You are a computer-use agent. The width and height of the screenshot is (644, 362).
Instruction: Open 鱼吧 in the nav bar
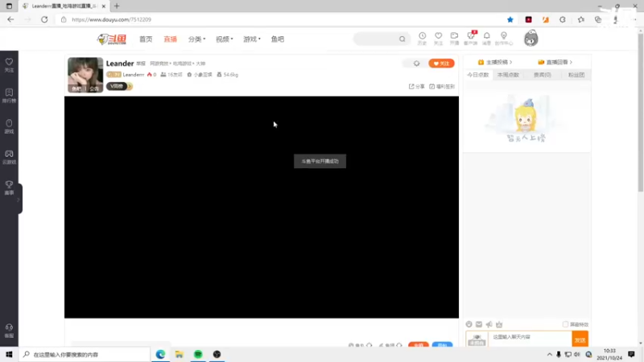point(277,39)
